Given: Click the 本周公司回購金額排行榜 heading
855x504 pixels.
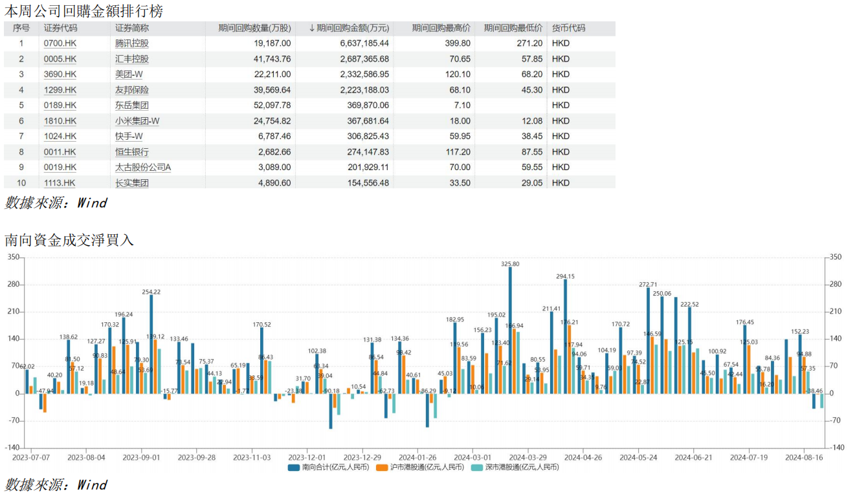Looking at the screenshot, I should (x=84, y=11).
